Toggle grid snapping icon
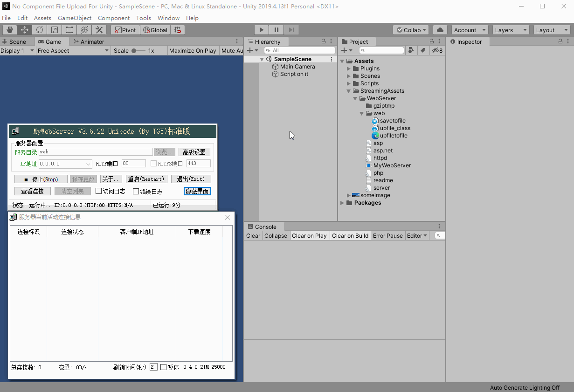This screenshot has width=574, height=392. [x=178, y=30]
